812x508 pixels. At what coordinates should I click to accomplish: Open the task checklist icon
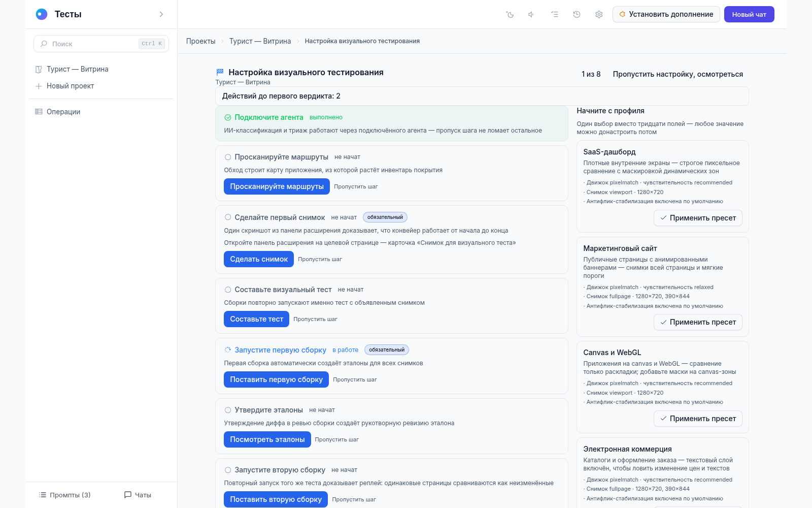[x=554, y=14]
